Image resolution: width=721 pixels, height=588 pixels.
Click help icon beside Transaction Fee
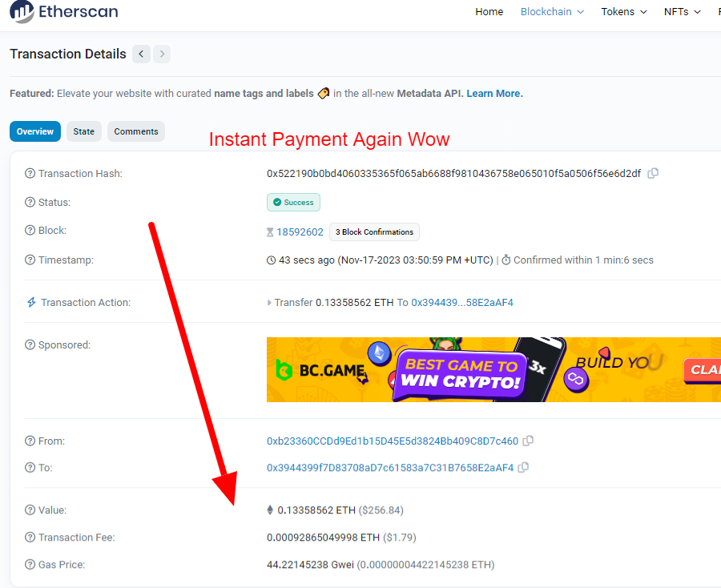[30, 538]
